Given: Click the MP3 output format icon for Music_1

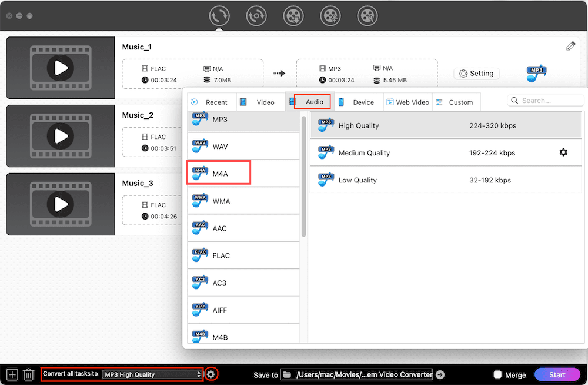Looking at the screenshot, I should coord(536,73).
